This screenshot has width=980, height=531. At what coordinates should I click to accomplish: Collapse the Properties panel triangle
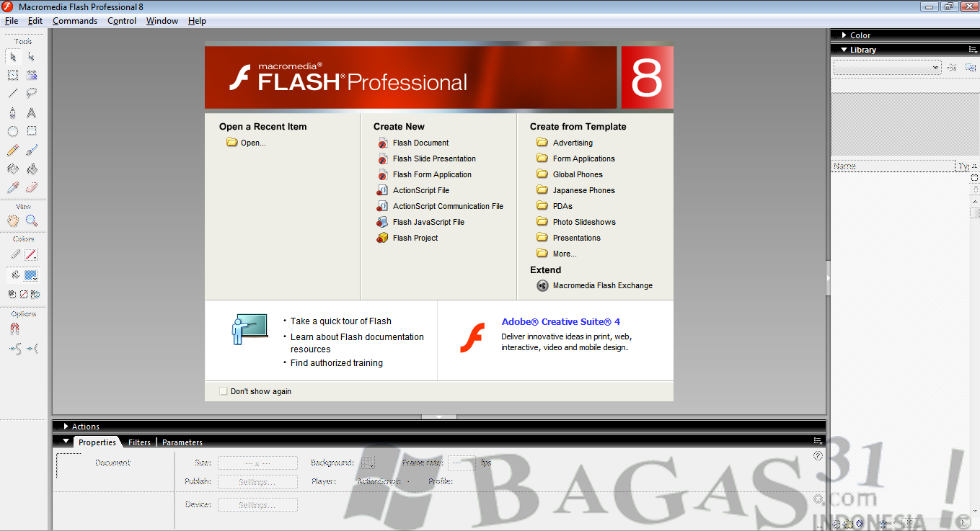66,442
